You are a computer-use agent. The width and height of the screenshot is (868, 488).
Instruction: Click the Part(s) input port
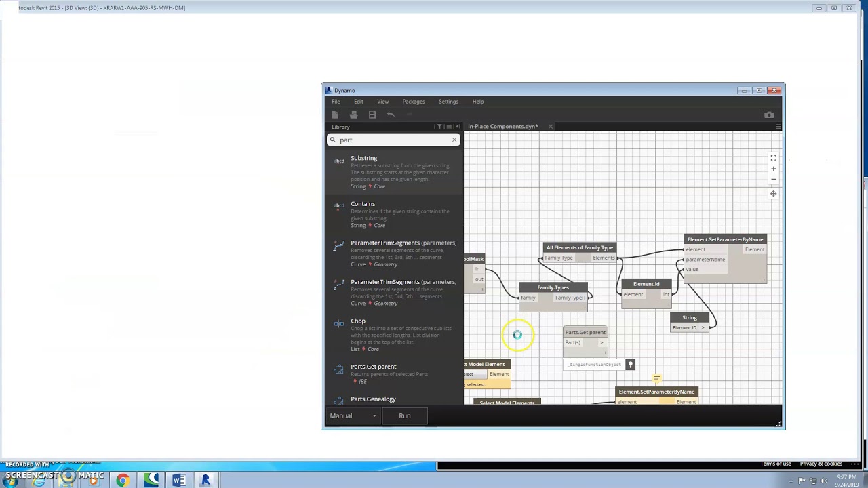click(573, 343)
